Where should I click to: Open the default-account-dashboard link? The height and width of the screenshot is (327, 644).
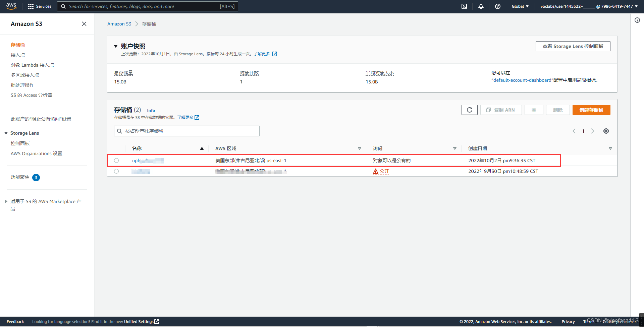click(522, 80)
